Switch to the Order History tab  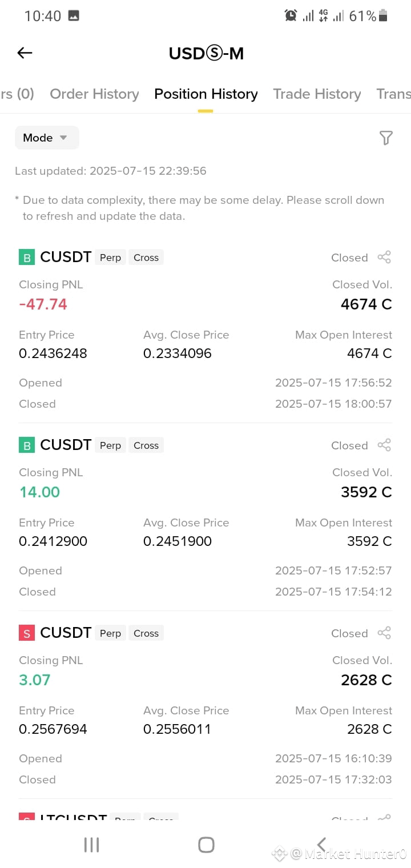point(94,94)
